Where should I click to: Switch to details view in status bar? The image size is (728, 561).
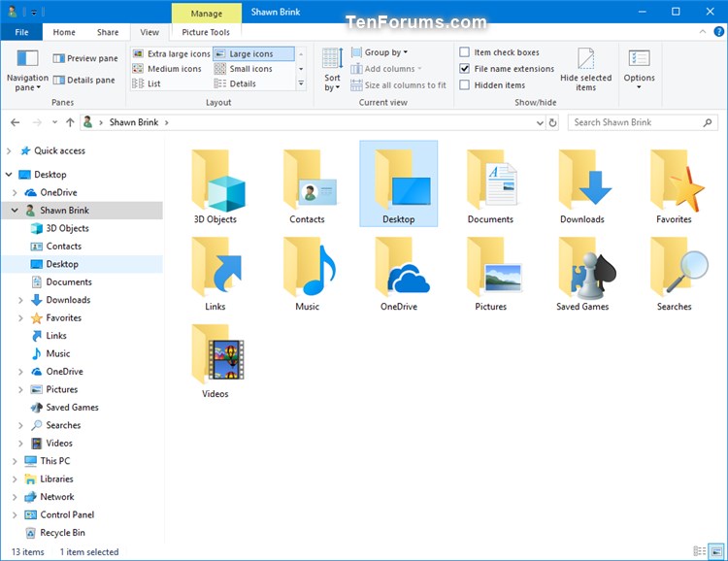click(699, 551)
